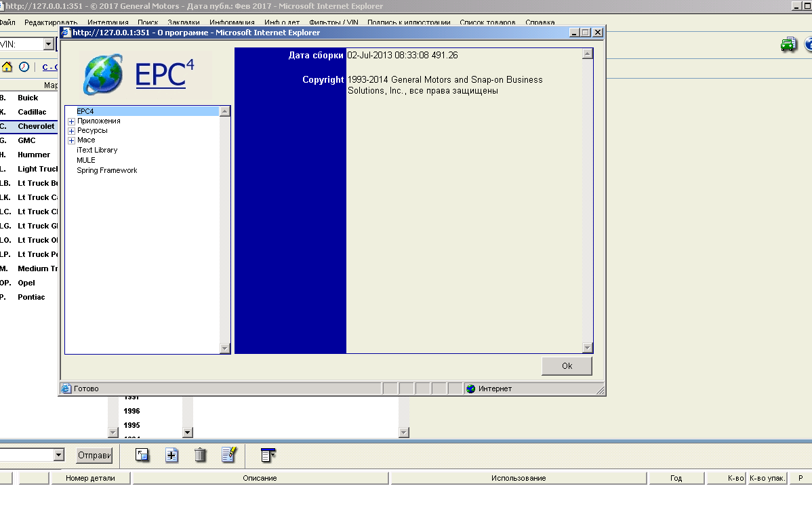The height and width of the screenshot is (518, 812).
Task: Select EPC4 in the component tree
Action: [85, 111]
